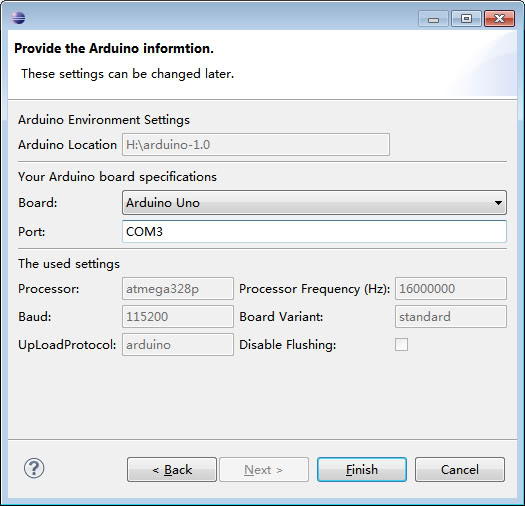The image size is (525, 506).
Task: Cancel the Arduino setup wizard
Action: pos(460,469)
